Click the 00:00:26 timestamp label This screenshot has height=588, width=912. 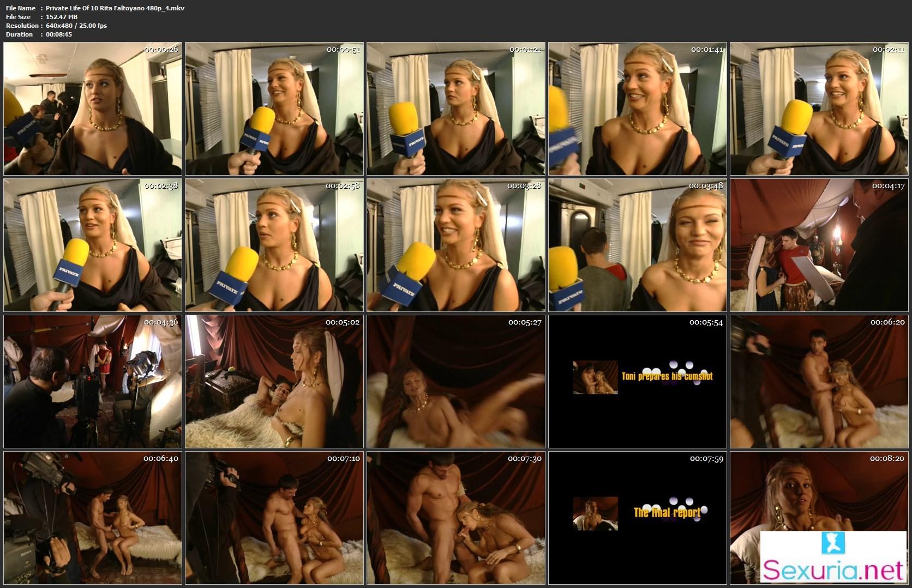coord(161,50)
